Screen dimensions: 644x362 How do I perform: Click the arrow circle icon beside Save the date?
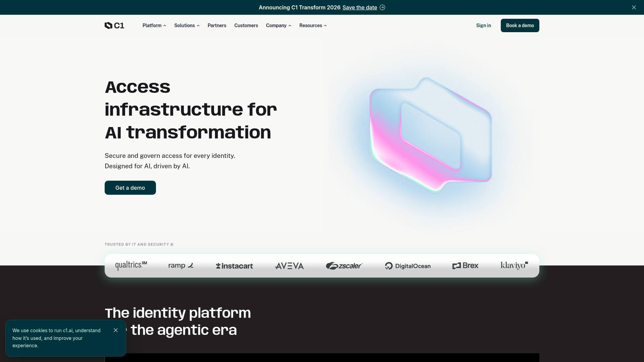382,7
